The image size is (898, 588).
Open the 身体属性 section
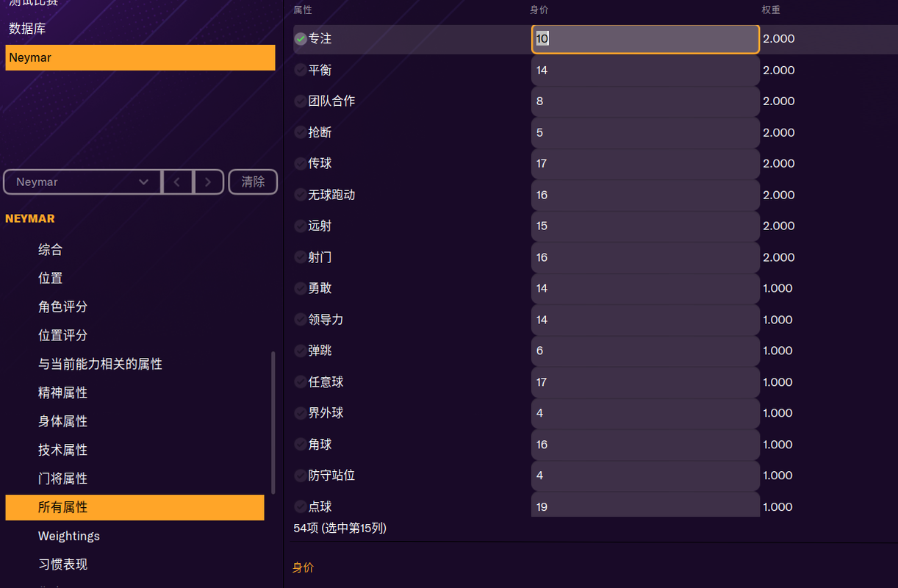click(x=63, y=421)
